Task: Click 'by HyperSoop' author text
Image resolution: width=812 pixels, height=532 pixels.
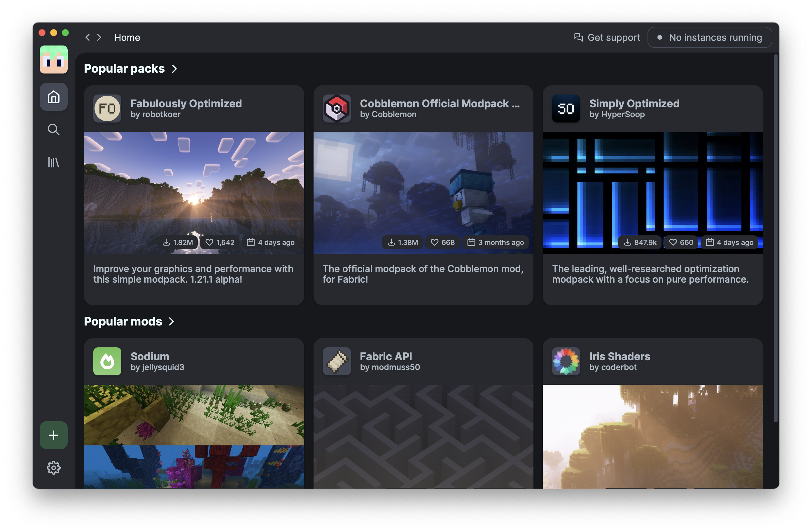Action: [x=617, y=115]
